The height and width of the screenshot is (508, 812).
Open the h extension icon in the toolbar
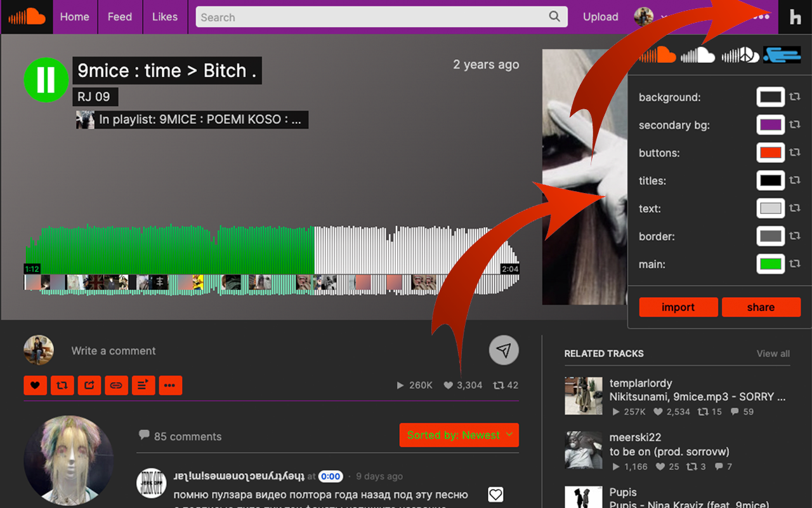(x=795, y=17)
